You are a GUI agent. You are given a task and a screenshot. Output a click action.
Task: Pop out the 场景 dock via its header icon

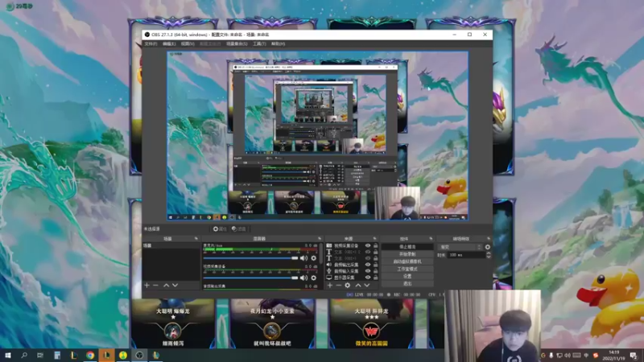click(196, 238)
